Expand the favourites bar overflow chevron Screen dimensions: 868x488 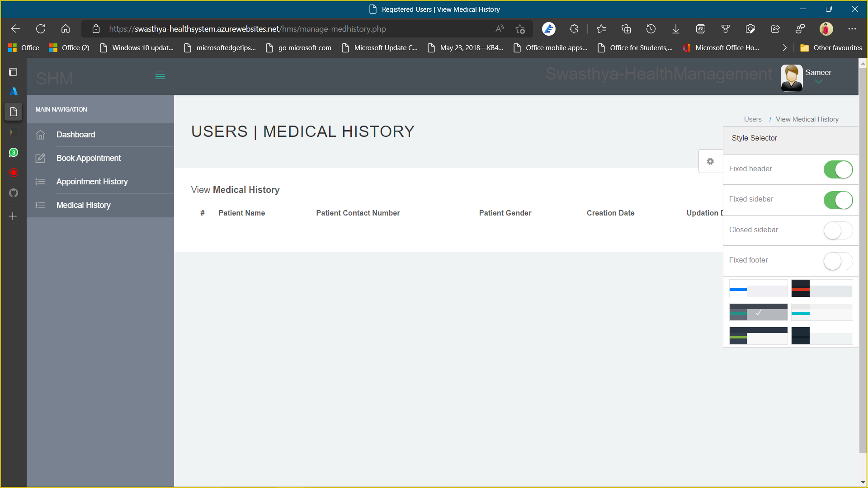(x=784, y=48)
